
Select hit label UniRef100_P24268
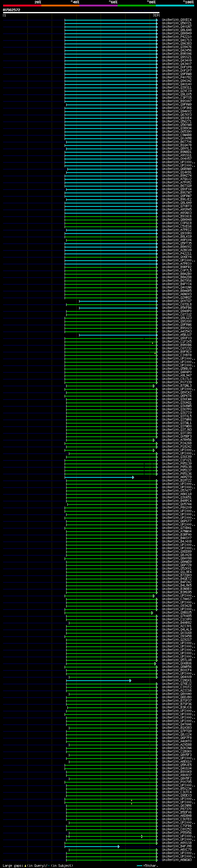point(177,443)
